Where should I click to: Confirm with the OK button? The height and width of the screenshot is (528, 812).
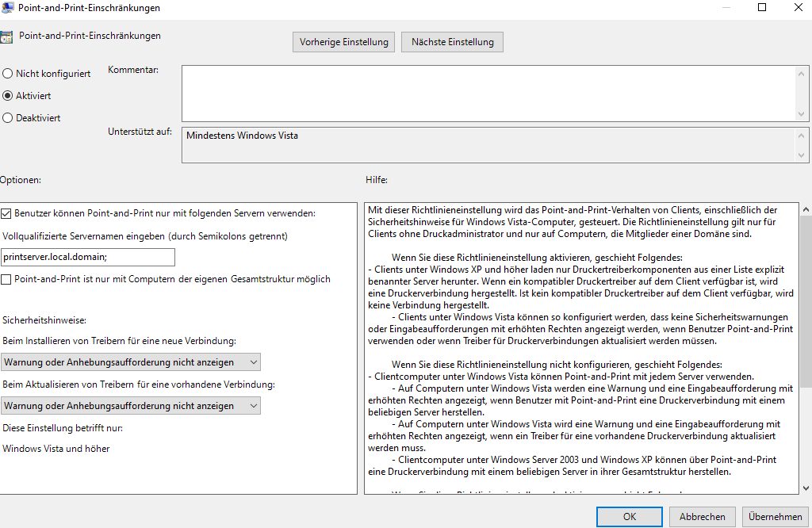(629, 517)
